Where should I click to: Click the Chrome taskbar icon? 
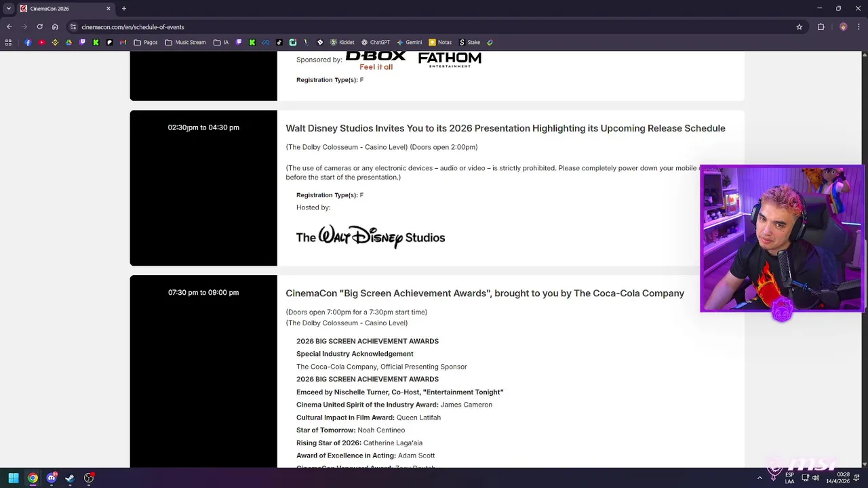coord(33,478)
